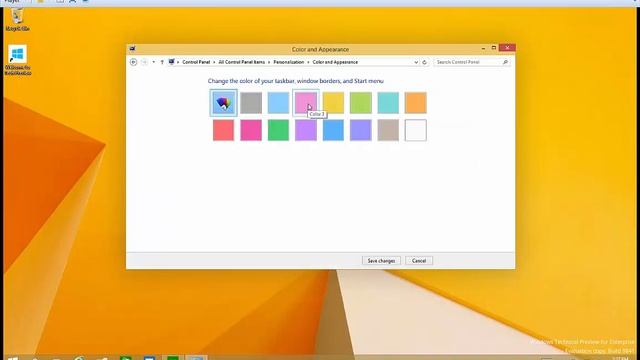640x360 pixels.
Task: Go up one level with Up arrow
Action: pos(162,62)
